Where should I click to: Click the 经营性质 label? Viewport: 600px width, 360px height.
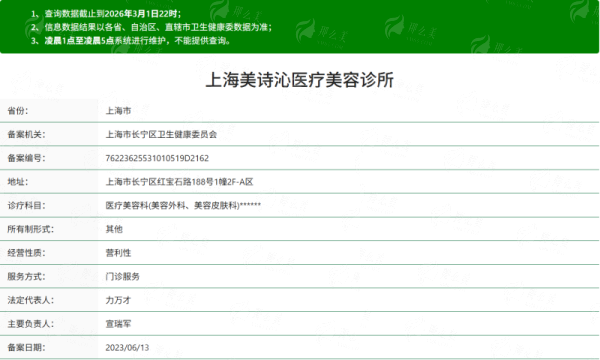[26, 253]
